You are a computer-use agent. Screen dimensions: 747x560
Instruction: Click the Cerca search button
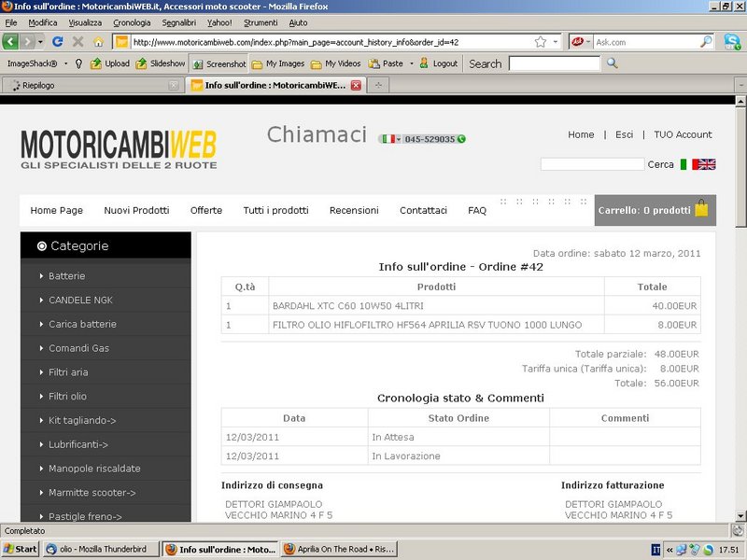(661, 164)
